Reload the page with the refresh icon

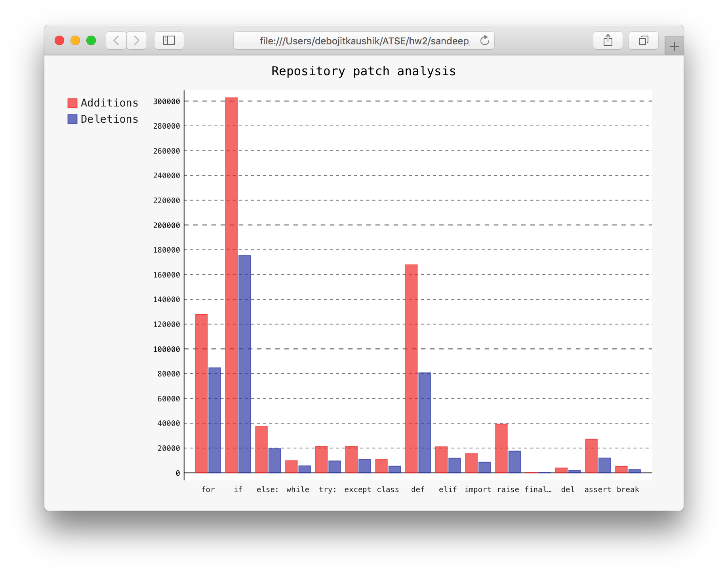[485, 40]
